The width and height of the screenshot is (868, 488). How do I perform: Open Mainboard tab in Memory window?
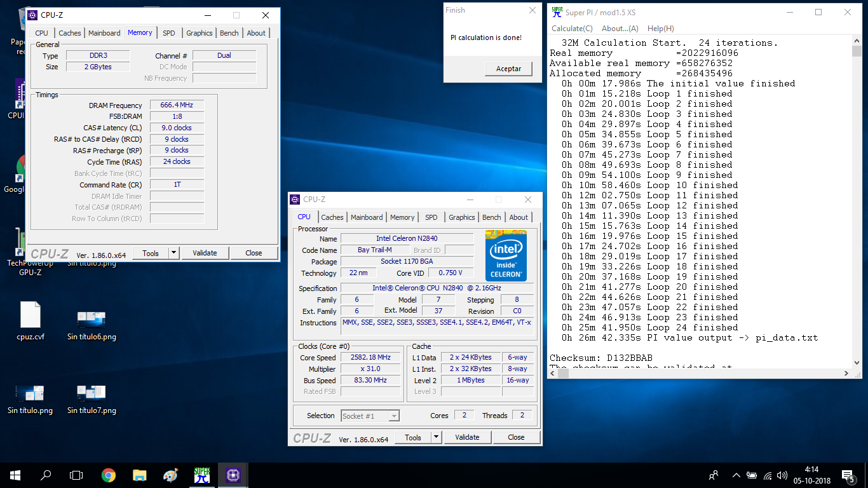click(x=104, y=33)
